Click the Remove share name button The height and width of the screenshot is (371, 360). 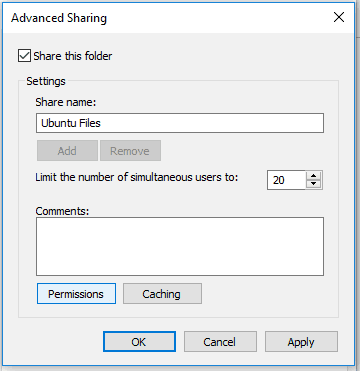point(130,151)
